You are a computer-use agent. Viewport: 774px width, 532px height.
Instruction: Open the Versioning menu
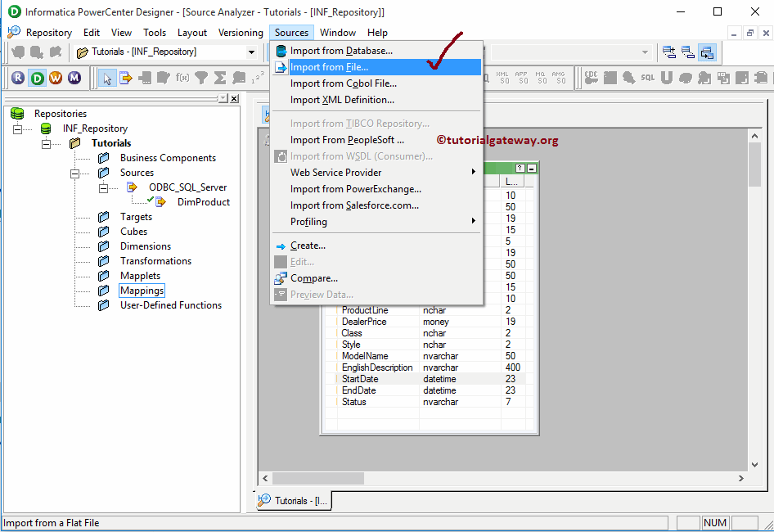[241, 33]
